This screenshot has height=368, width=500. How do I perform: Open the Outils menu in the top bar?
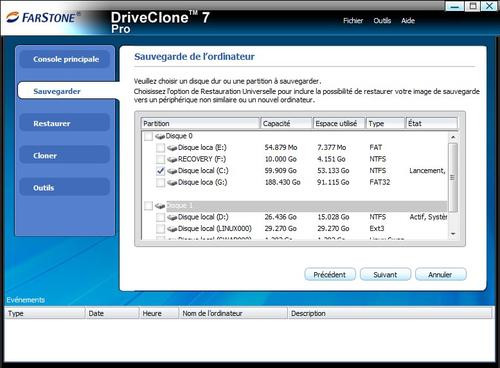pyautogui.click(x=382, y=21)
